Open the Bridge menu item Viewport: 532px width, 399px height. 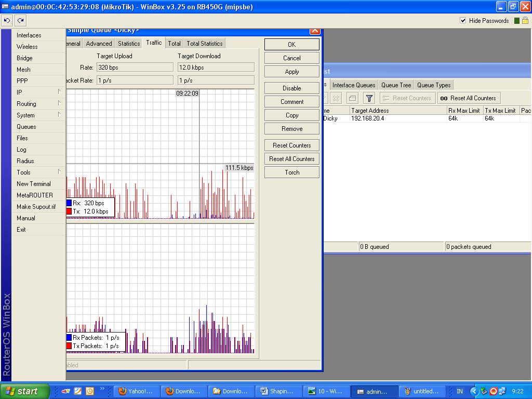[24, 58]
